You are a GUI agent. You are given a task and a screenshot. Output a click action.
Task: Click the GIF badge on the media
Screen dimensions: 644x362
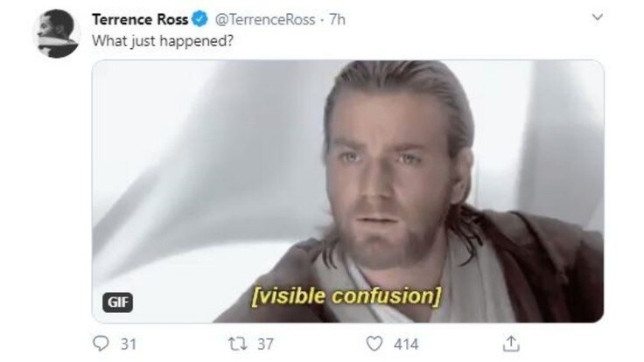coord(117,303)
